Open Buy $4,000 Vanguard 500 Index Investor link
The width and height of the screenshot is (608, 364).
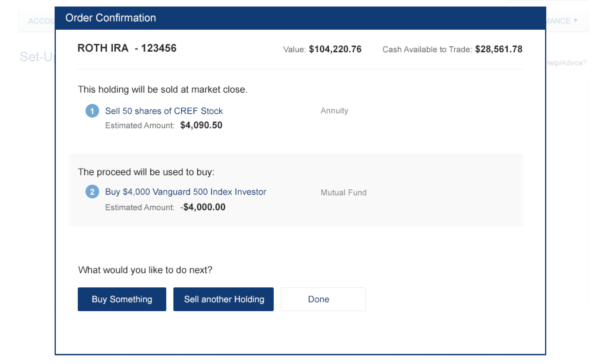pos(185,192)
